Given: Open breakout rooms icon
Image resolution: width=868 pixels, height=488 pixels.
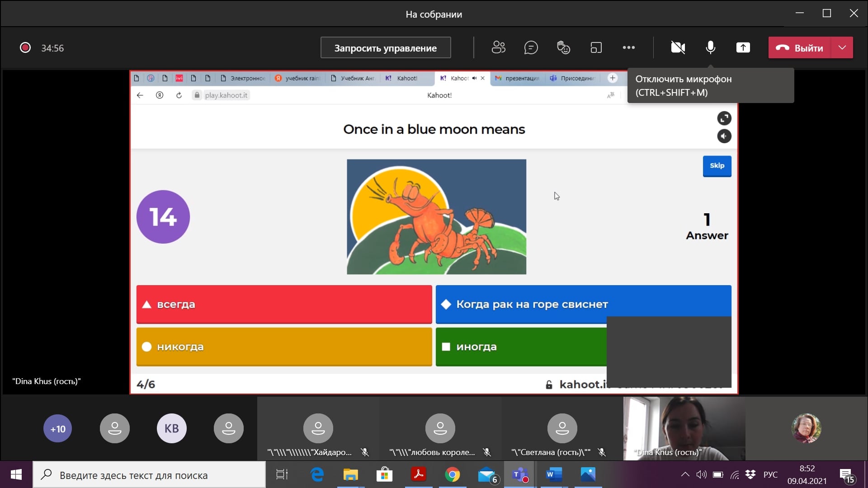Looking at the screenshot, I should 596,47.
